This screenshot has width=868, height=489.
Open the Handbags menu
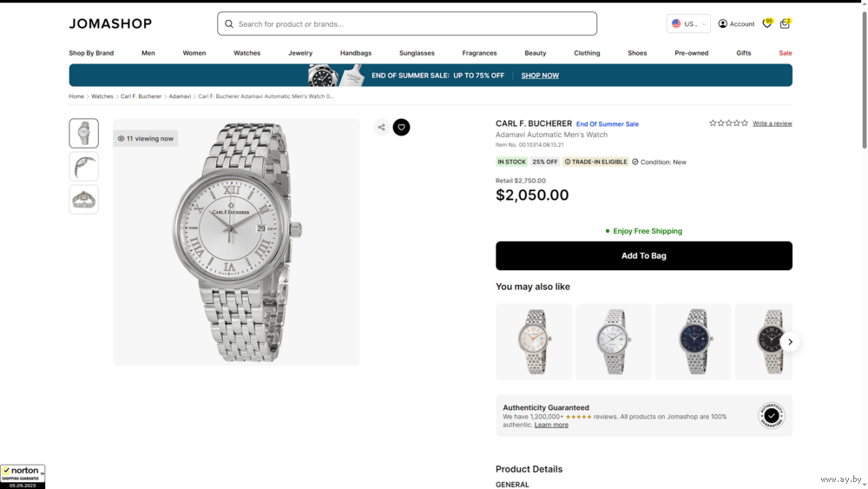(x=356, y=53)
